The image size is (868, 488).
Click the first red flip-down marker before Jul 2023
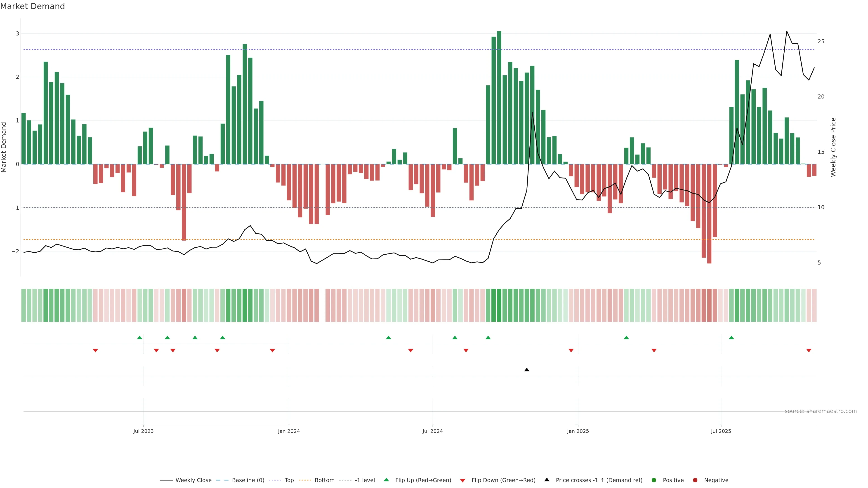coord(95,351)
